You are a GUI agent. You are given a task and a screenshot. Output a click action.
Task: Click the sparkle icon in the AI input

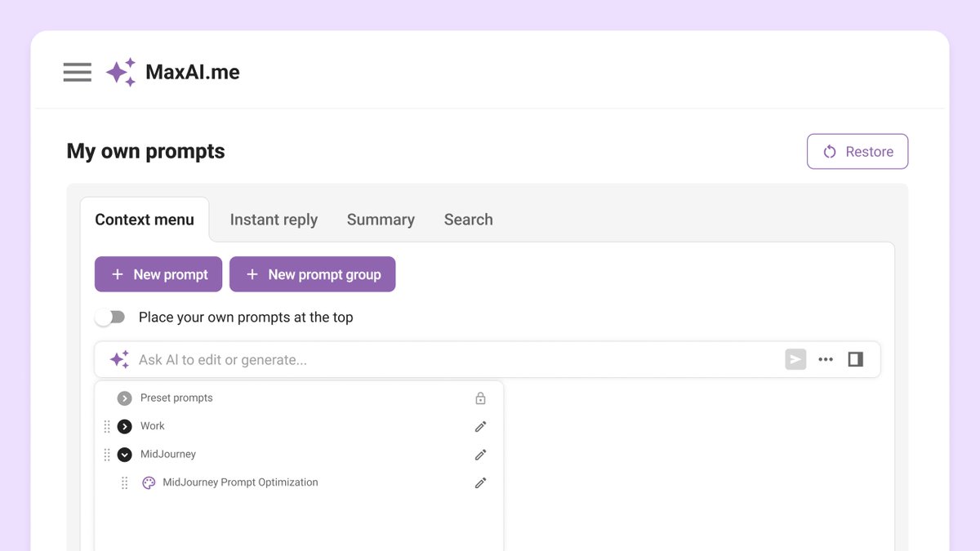[x=119, y=359]
